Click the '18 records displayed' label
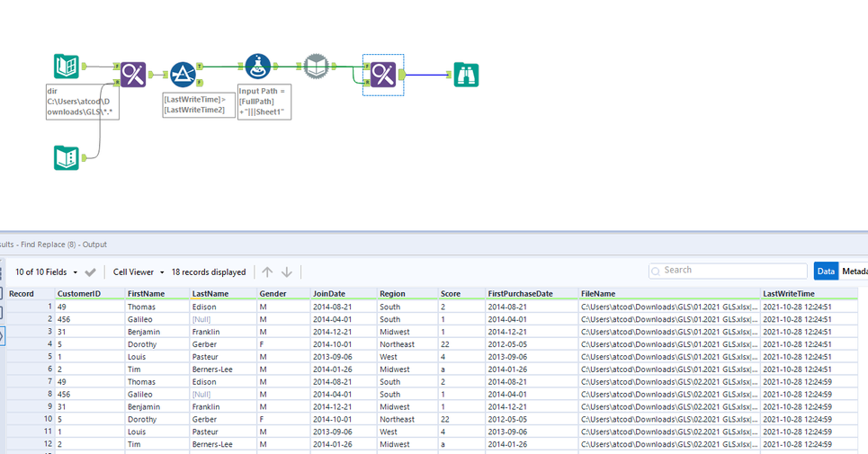Screen dimensions: 868x454 pyautogui.click(x=209, y=272)
